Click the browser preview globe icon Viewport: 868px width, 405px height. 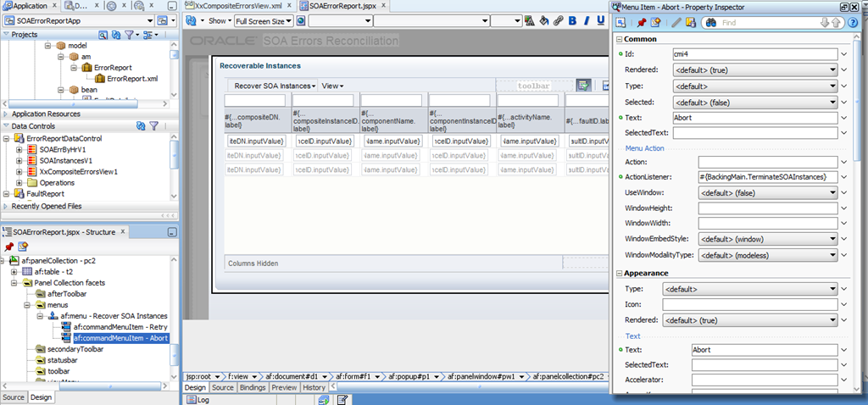301,20
